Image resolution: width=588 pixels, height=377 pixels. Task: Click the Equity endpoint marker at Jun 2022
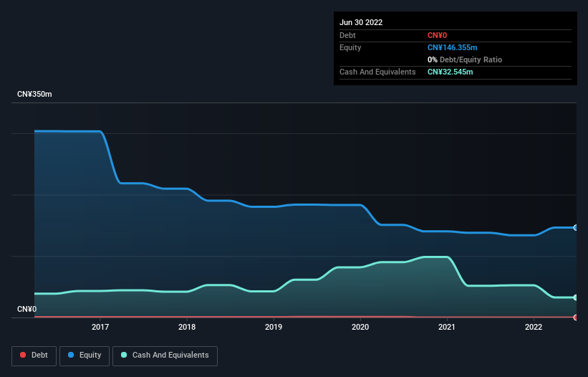pos(576,228)
